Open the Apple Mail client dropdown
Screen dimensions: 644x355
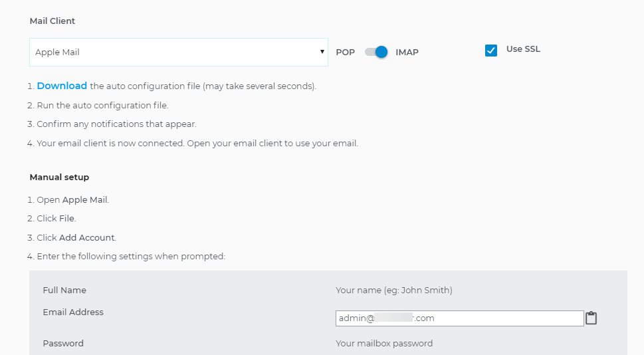tap(179, 52)
